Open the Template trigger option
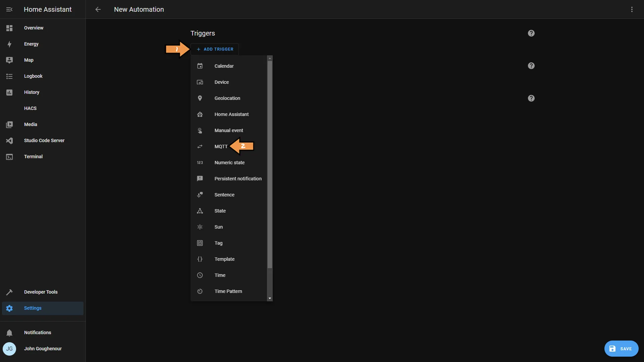The height and width of the screenshot is (362, 644). (224, 259)
